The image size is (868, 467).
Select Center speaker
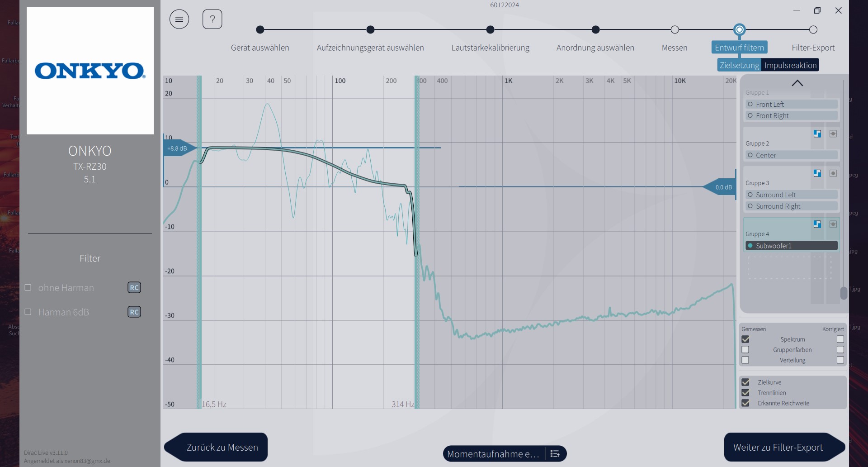click(792, 155)
